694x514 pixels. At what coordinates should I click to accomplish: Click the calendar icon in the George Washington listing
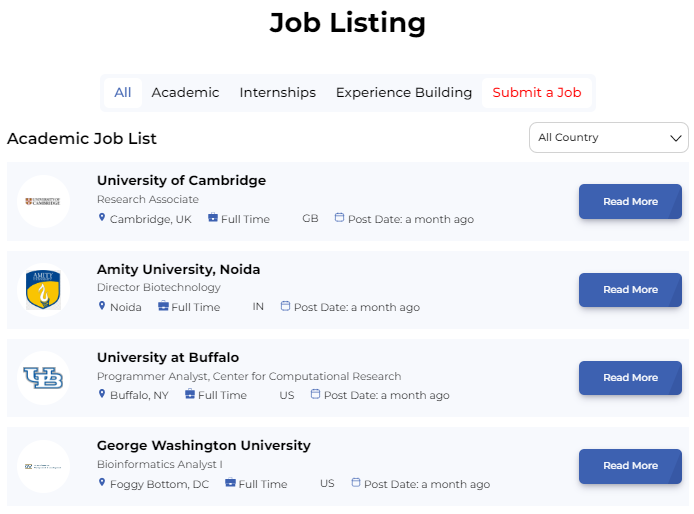pos(355,483)
